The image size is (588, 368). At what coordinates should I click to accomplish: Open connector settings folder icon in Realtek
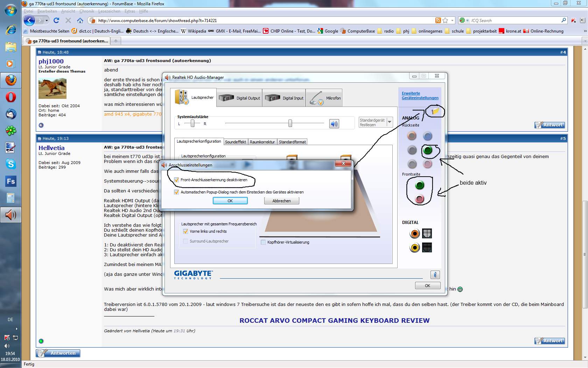[435, 111]
